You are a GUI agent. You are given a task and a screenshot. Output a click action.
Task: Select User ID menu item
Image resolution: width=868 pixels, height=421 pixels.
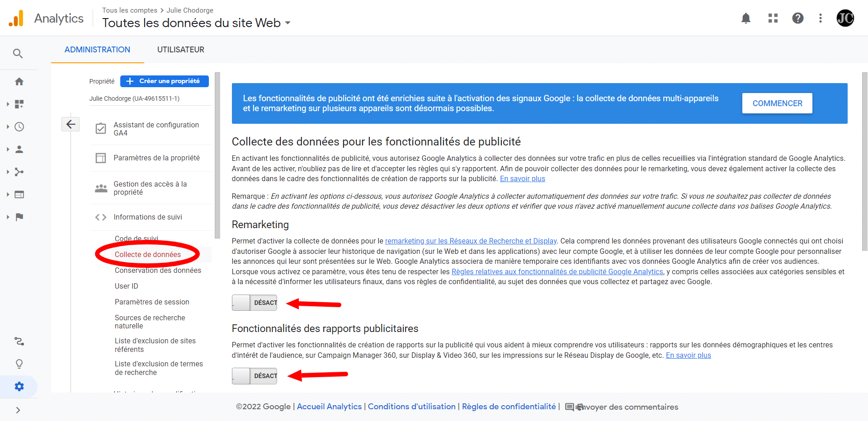pyautogui.click(x=127, y=286)
